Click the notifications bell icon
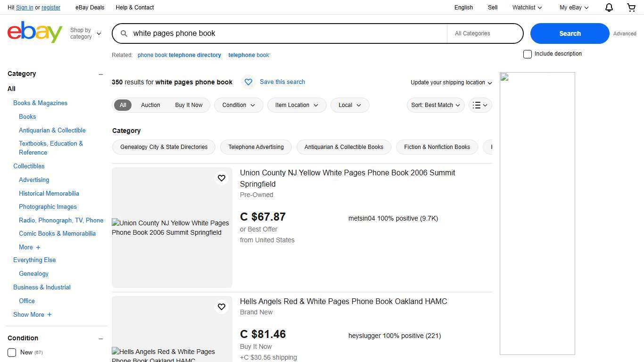Image resolution: width=644 pixels, height=362 pixels. coord(609,7)
